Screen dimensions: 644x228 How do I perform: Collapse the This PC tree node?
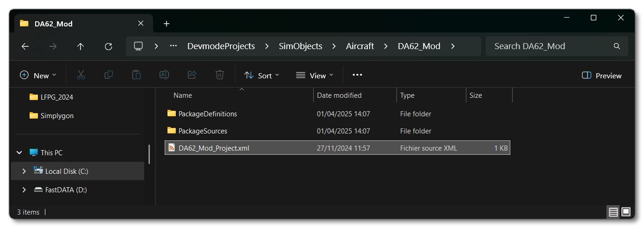[x=19, y=152]
